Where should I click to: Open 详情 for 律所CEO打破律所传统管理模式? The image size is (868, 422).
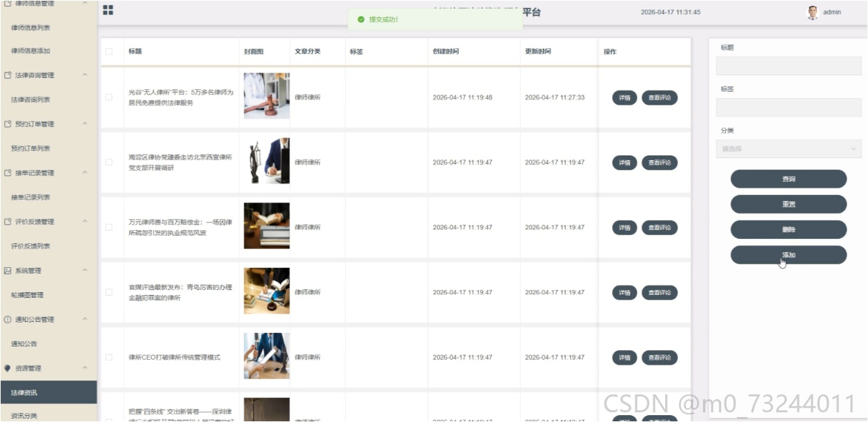tap(624, 357)
